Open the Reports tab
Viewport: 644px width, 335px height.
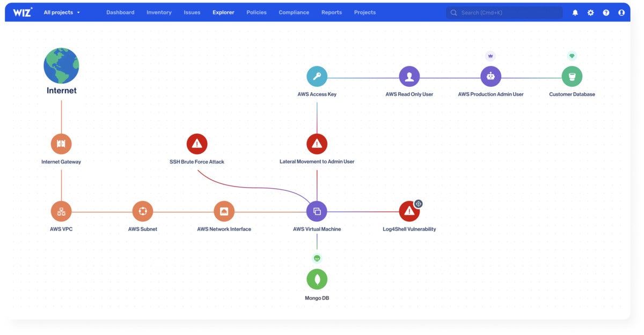coord(332,12)
